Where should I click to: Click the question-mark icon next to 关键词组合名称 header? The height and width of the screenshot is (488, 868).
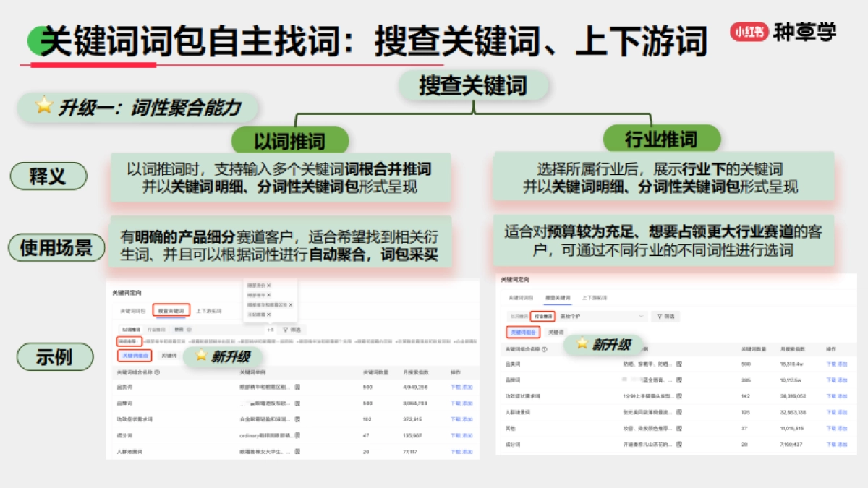(156, 372)
